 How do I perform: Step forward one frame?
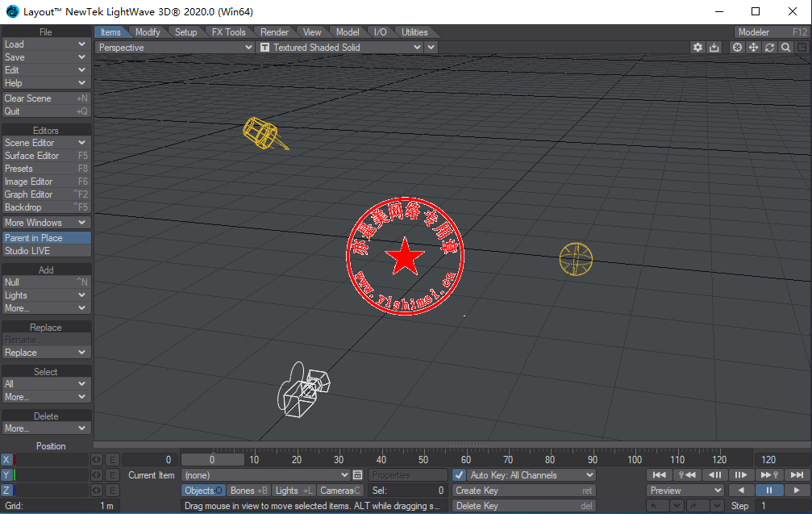(742, 474)
